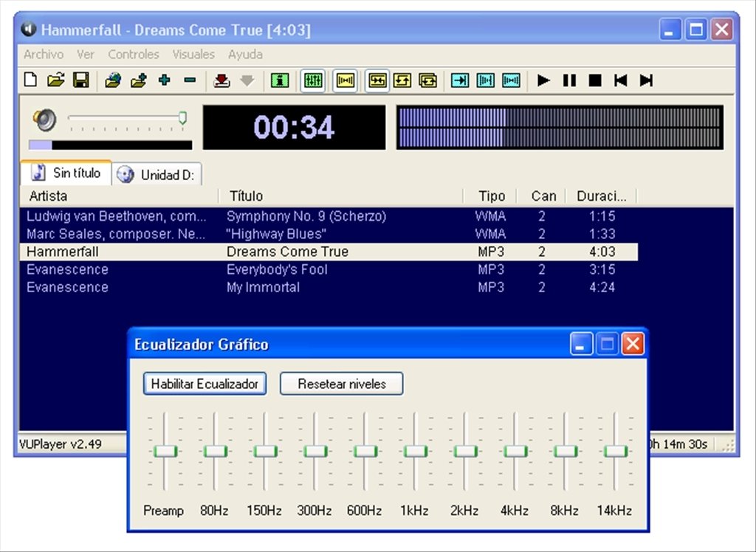Sort the playlist by the Artista column header
The image size is (756, 552).
coord(120,196)
